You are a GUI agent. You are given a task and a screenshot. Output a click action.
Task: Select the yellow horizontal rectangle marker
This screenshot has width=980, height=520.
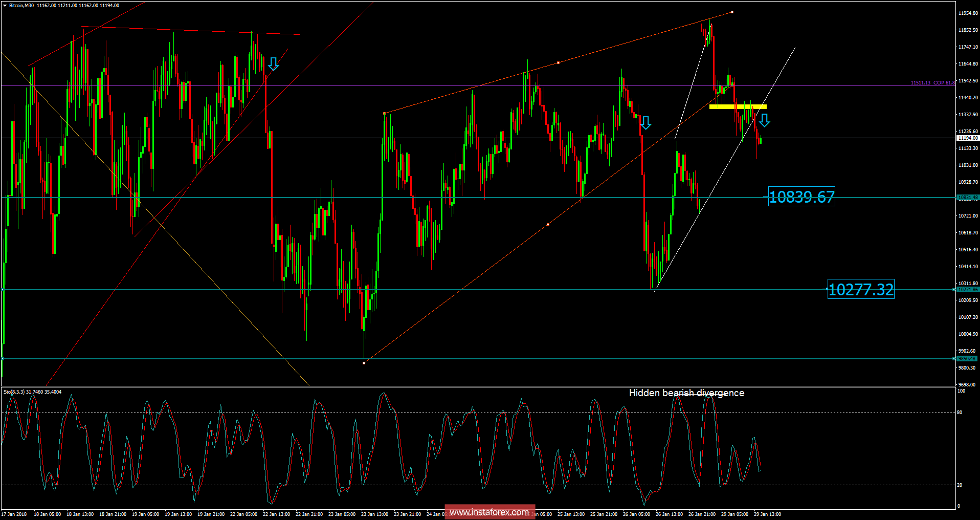(x=738, y=107)
